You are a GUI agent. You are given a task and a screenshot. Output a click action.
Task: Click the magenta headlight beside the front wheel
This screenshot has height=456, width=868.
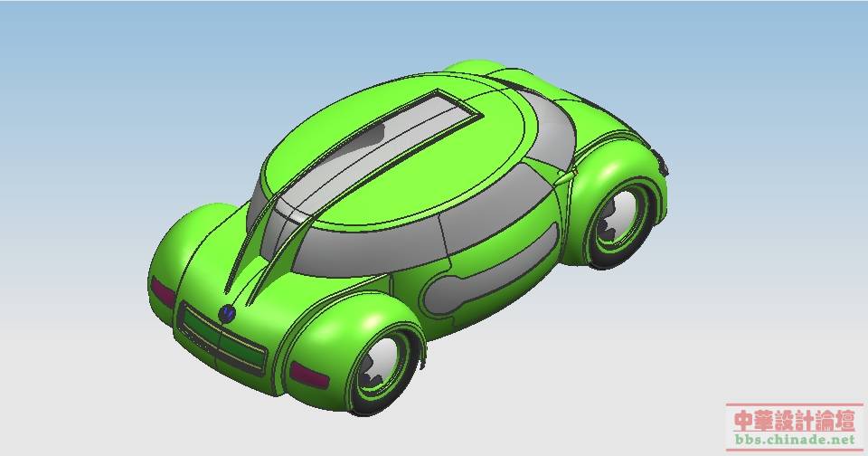[309, 375]
